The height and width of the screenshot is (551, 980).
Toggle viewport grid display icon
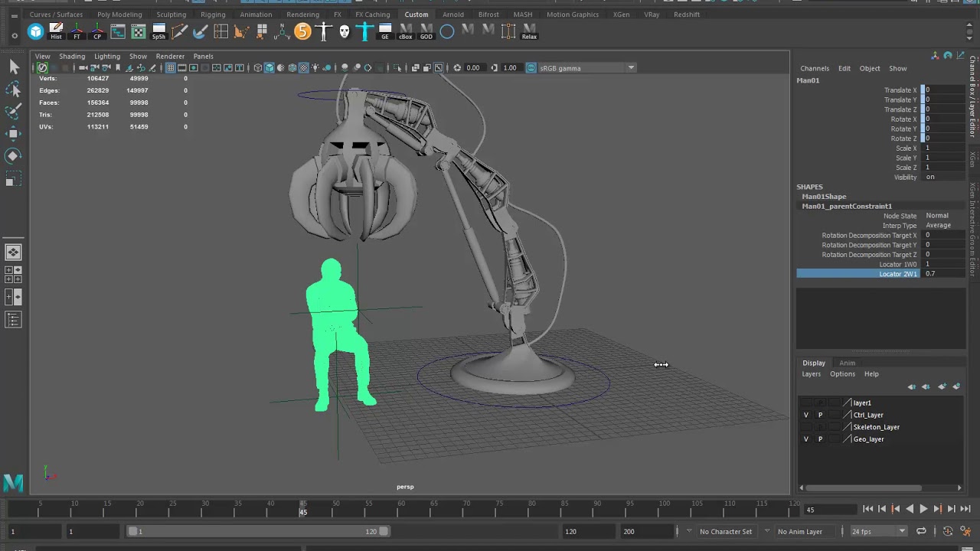(170, 68)
